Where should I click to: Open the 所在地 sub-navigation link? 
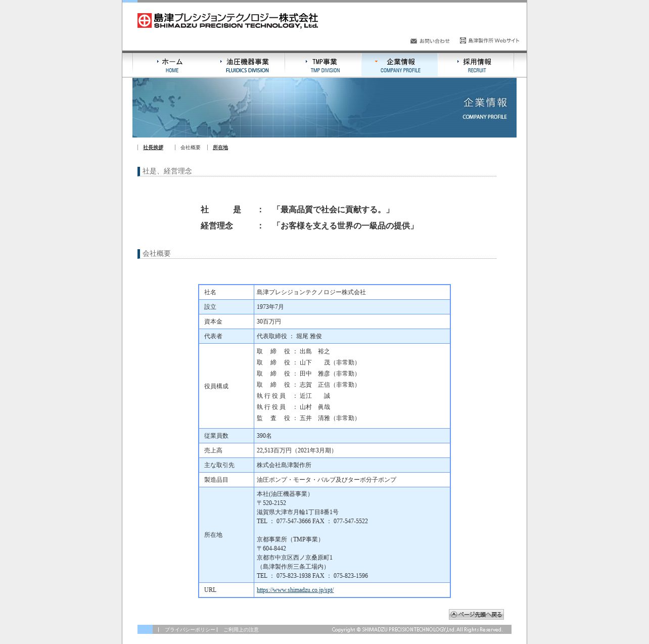click(220, 148)
